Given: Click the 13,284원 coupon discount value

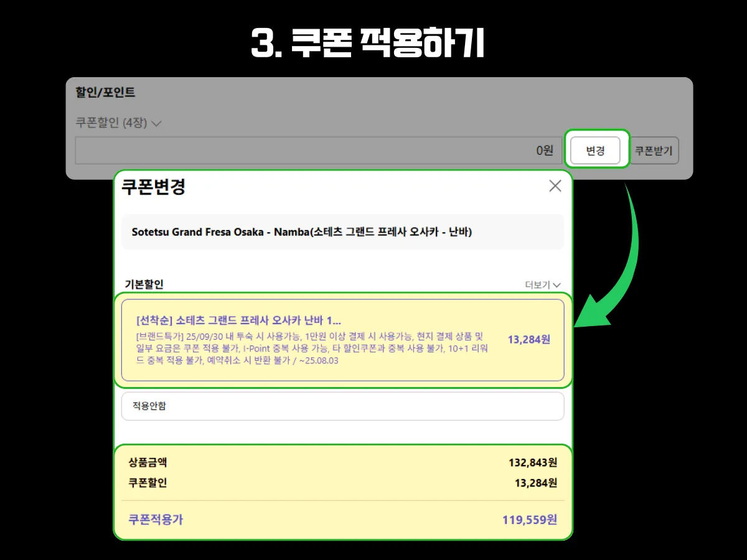Looking at the screenshot, I should 529,340.
